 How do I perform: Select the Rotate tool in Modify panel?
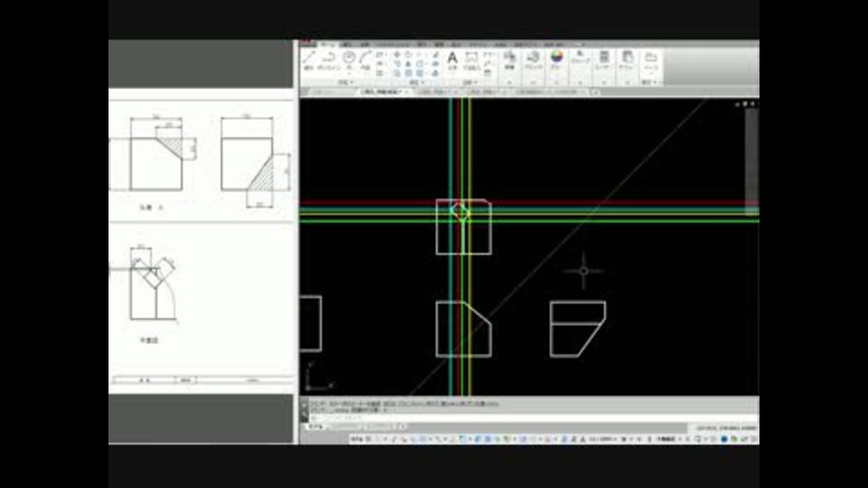(x=409, y=55)
